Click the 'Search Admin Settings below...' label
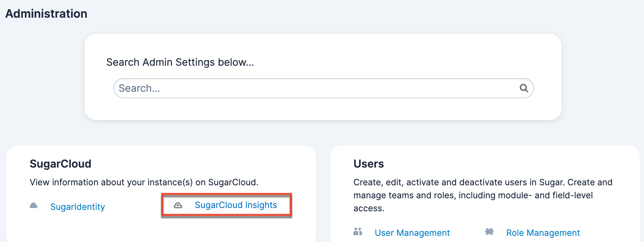This screenshot has width=644, height=242. (180, 62)
